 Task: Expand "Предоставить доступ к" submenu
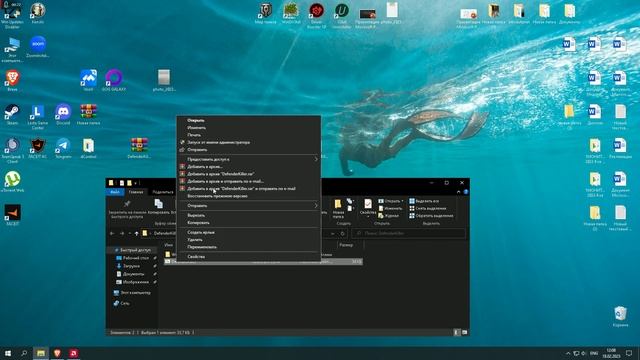(x=249, y=159)
